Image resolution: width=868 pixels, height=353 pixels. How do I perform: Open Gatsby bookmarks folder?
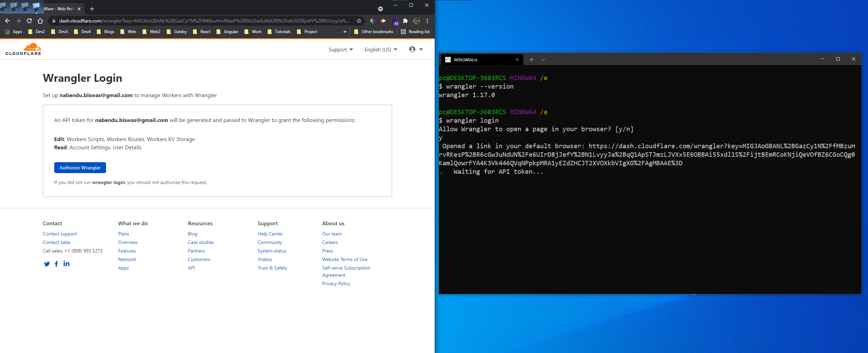(177, 32)
